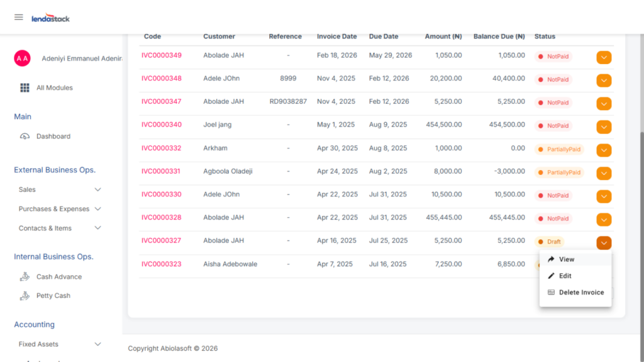The width and height of the screenshot is (644, 362).
Task: Open action dropdown for invoice IVC0000349
Action: click(x=604, y=57)
